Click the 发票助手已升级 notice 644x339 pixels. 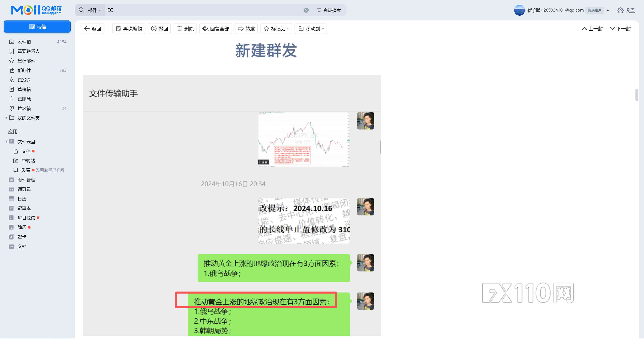click(x=50, y=170)
